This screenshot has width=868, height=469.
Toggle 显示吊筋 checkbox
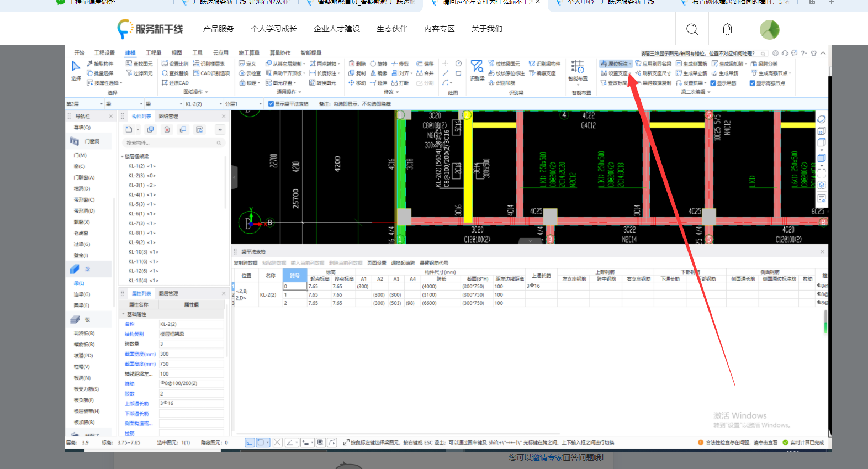[713, 83]
